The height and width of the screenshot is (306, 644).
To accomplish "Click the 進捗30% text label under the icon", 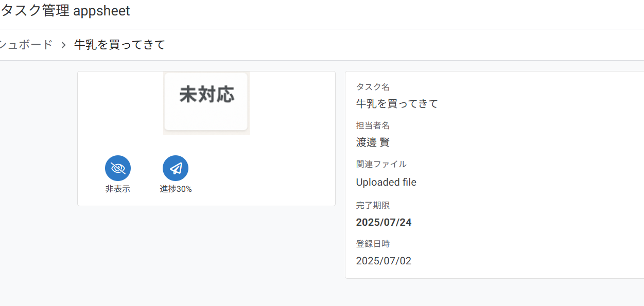I will (x=176, y=189).
